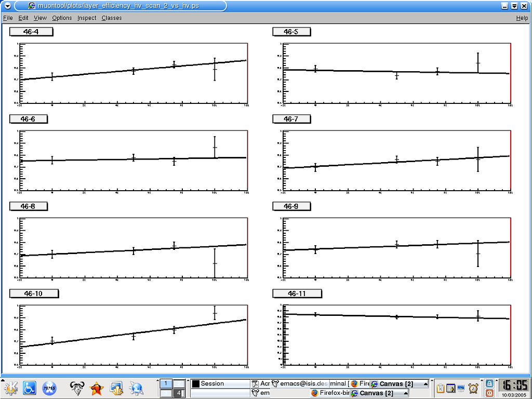The image size is (532, 399).
Task: Open the Inspect menu
Action: (x=87, y=18)
